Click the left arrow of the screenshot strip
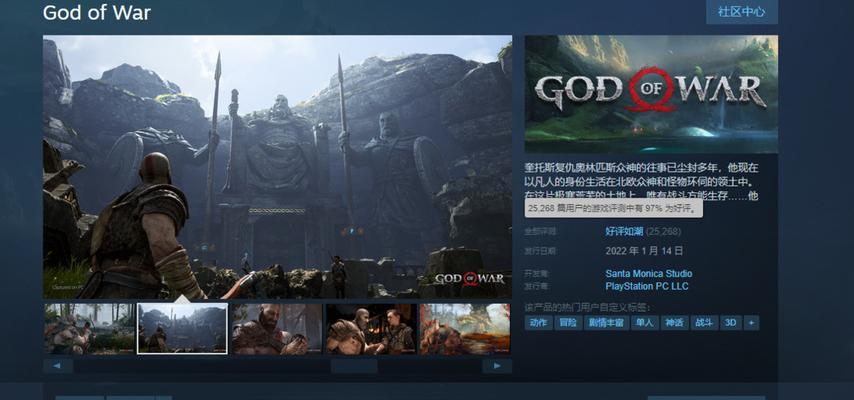Image resolution: width=854 pixels, height=400 pixels. (58, 366)
